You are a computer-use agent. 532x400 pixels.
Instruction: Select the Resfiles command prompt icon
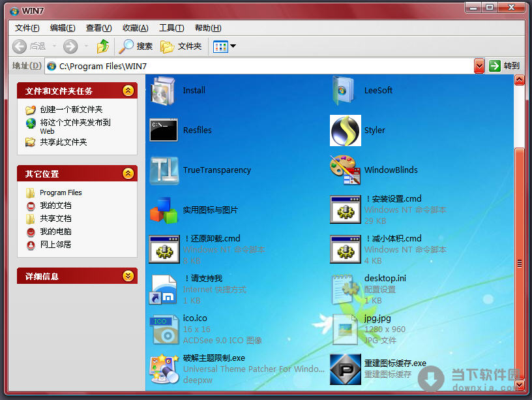[164, 131]
